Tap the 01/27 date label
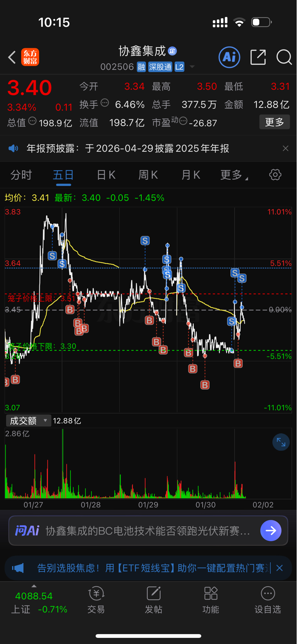The height and width of the screenshot is (644, 297). pyautogui.click(x=33, y=505)
